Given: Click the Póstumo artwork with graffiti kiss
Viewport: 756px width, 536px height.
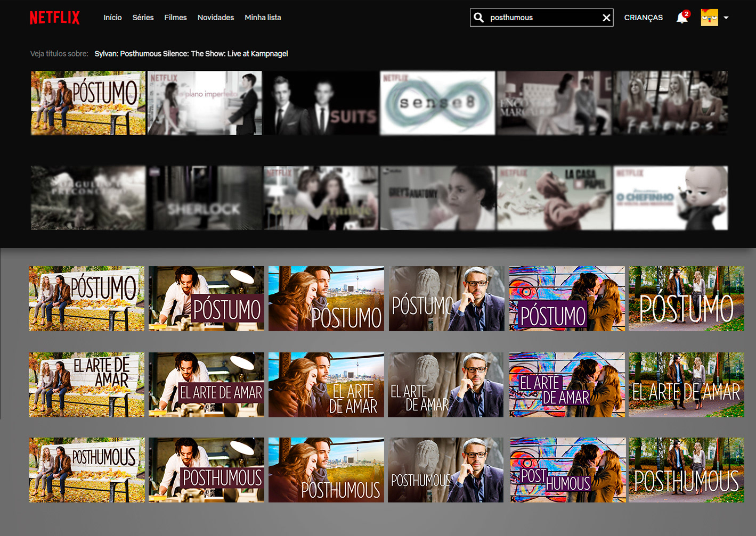Looking at the screenshot, I should tap(567, 299).
